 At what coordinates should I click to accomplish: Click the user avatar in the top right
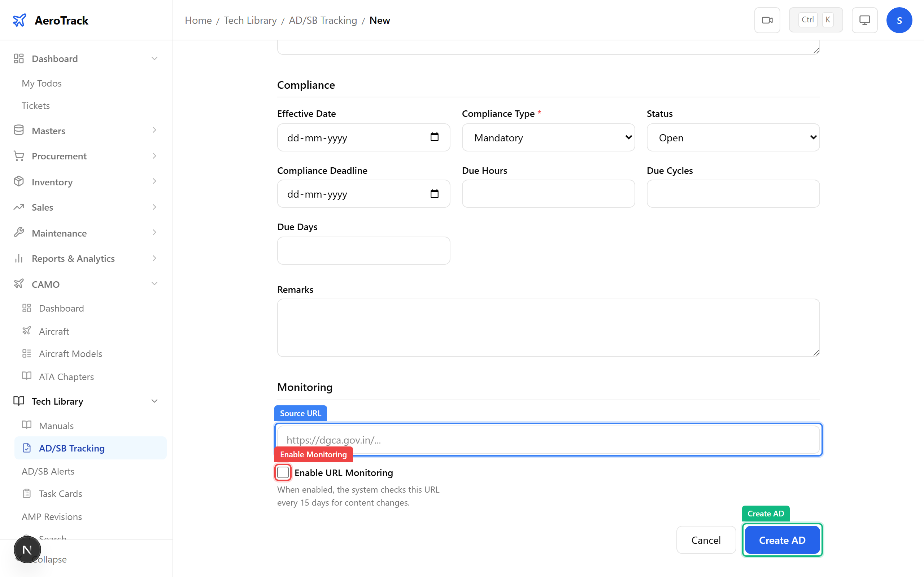[x=899, y=20]
